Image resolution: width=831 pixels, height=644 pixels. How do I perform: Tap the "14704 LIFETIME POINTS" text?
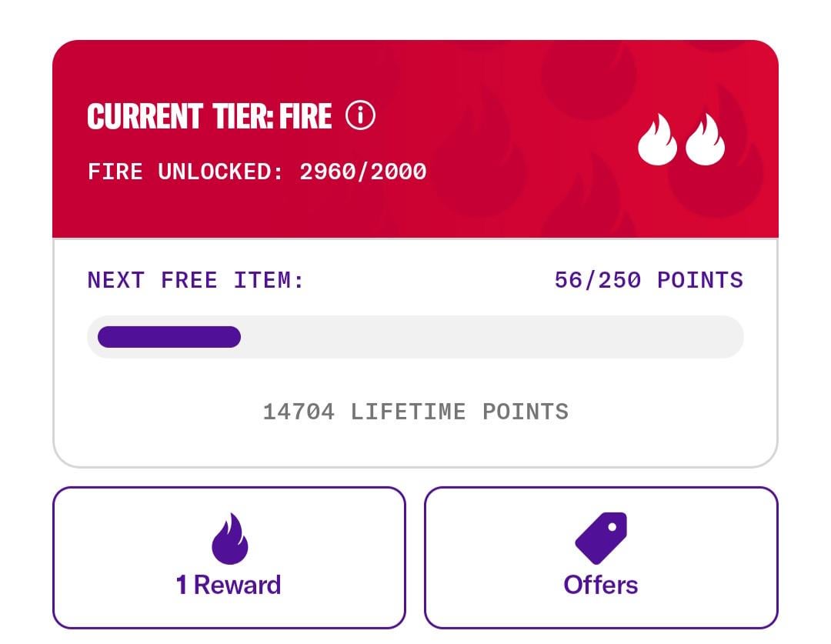pyautogui.click(x=415, y=412)
